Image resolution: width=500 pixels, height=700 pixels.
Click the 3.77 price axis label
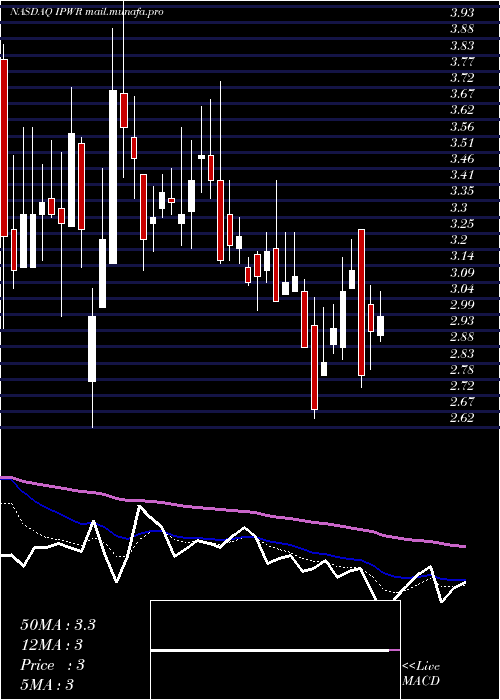(462, 62)
